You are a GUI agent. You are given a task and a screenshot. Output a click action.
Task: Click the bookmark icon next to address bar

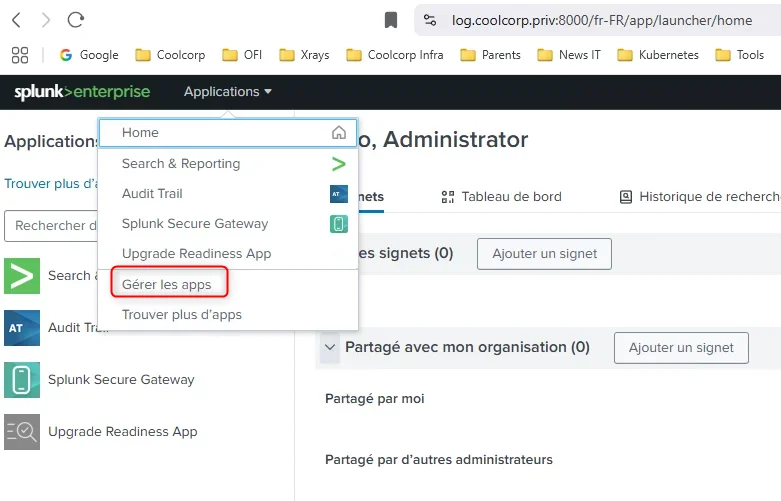point(391,20)
